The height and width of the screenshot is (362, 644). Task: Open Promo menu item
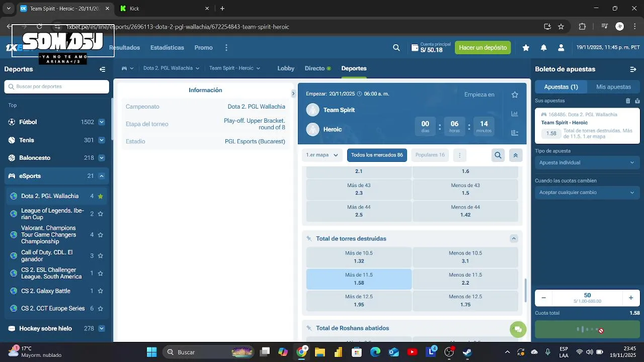click(x=204, y=48)
